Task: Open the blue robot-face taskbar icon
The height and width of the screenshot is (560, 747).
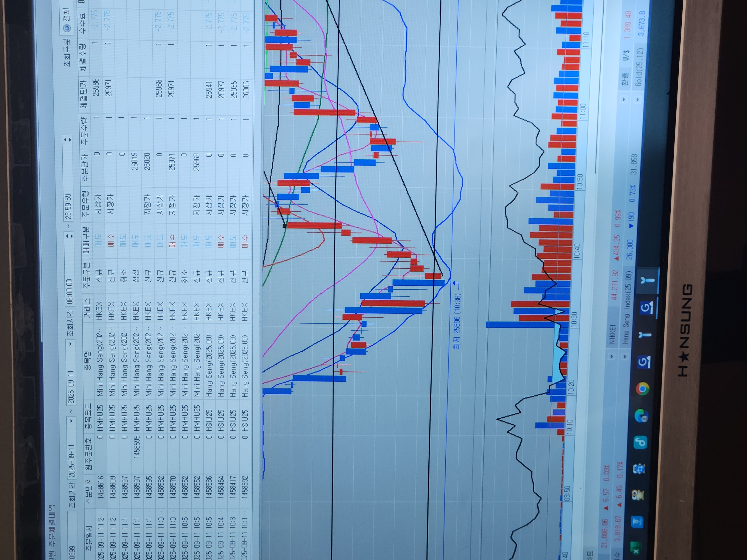Action: (639, 469)
